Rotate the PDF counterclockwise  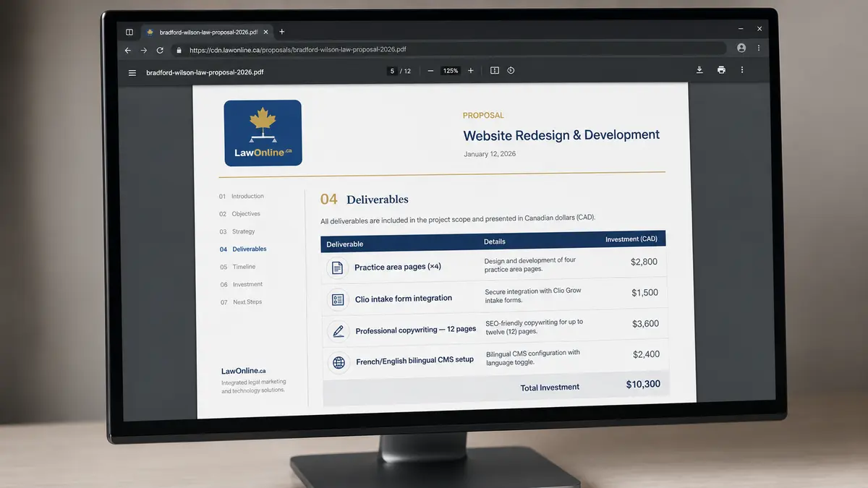tap(511, 71)
